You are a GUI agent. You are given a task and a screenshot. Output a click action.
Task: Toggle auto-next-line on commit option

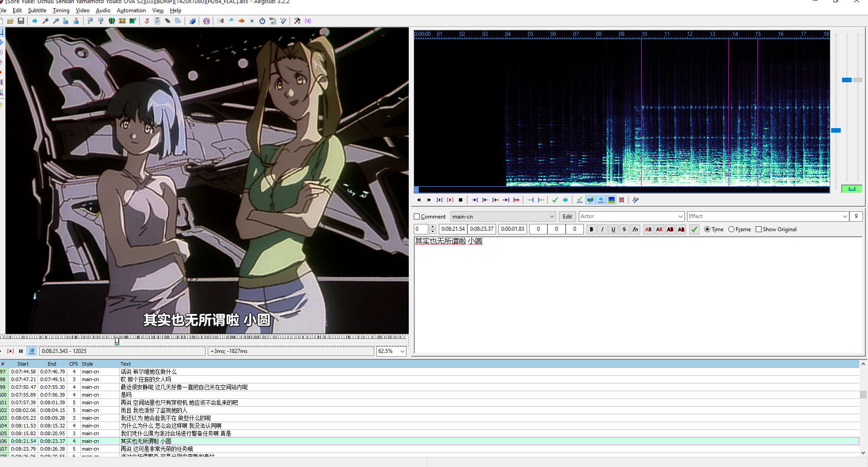click(x=590, y=200)
